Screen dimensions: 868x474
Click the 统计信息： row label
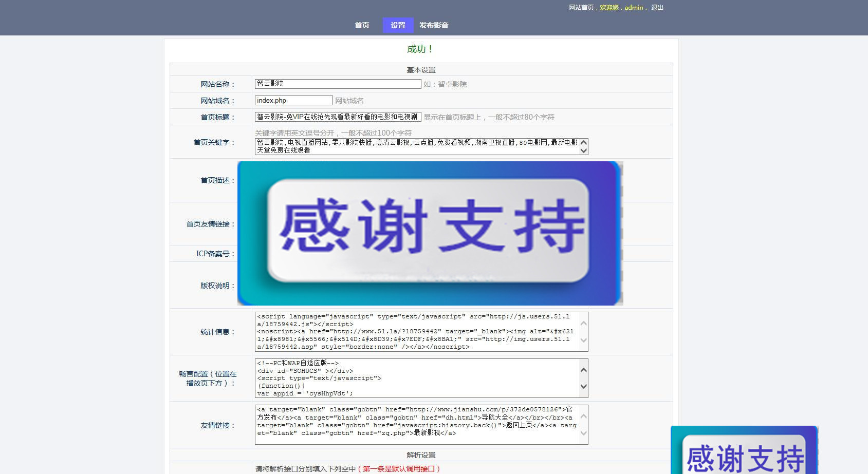coord(218,332)
